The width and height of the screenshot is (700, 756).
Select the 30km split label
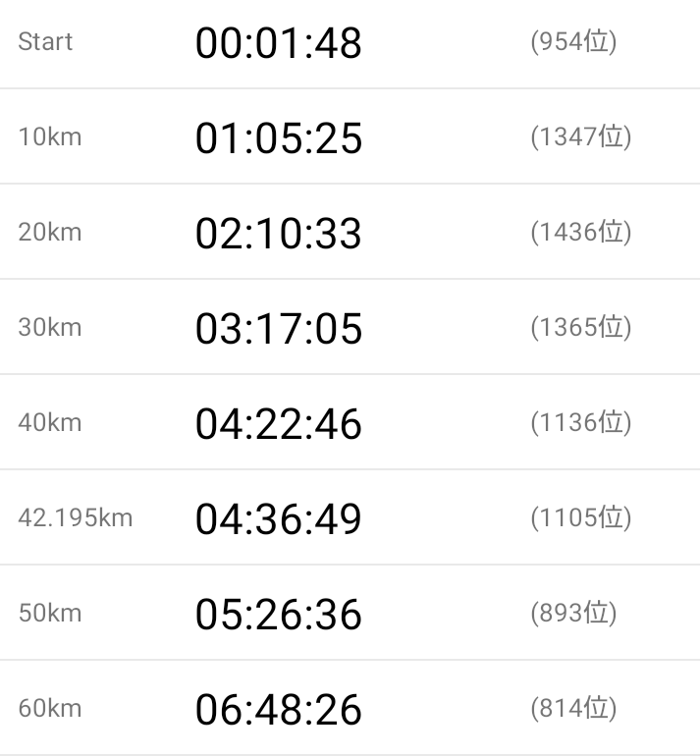coord(50,327)
